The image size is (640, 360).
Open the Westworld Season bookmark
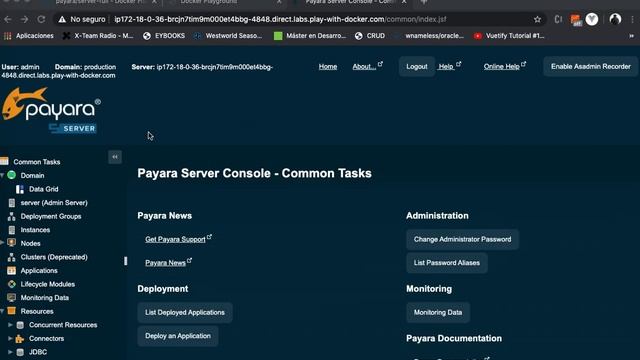click(x=228, y=36)
